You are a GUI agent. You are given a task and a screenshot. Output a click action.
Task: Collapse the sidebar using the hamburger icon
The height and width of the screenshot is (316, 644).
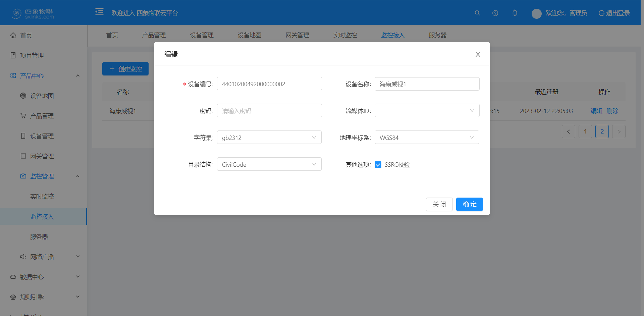99,11
